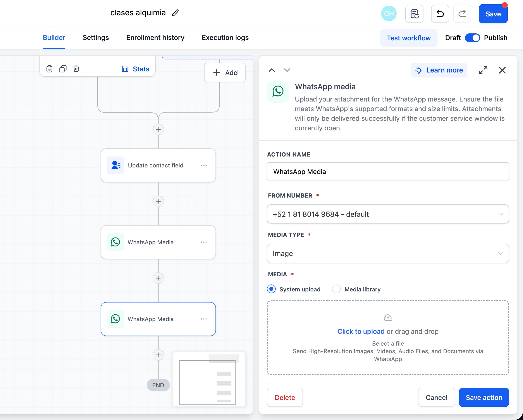Screen dimensions: 523x420
Task: Open the Execution logs tab
Action: (x=225, y=38)
